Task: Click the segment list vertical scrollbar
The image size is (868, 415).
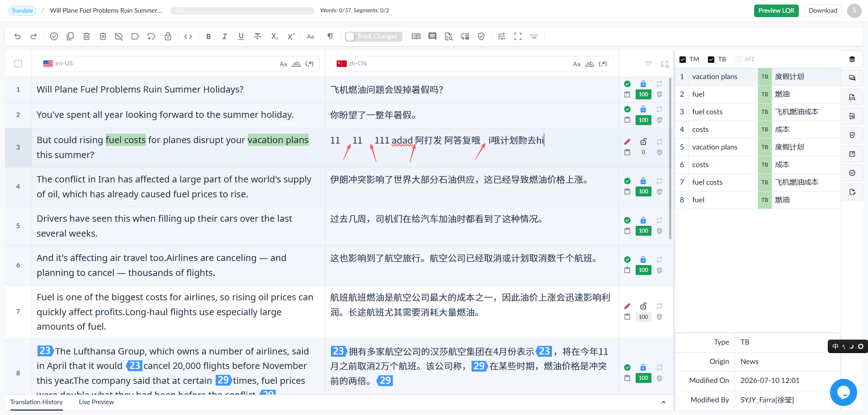Action: (x=670, y=158)
